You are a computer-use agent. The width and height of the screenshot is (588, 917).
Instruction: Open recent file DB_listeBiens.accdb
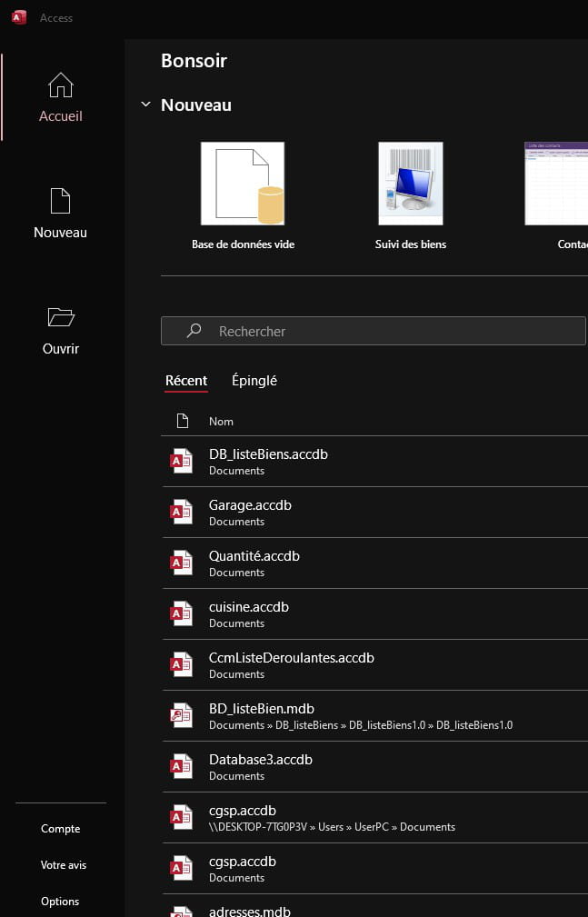374,462
